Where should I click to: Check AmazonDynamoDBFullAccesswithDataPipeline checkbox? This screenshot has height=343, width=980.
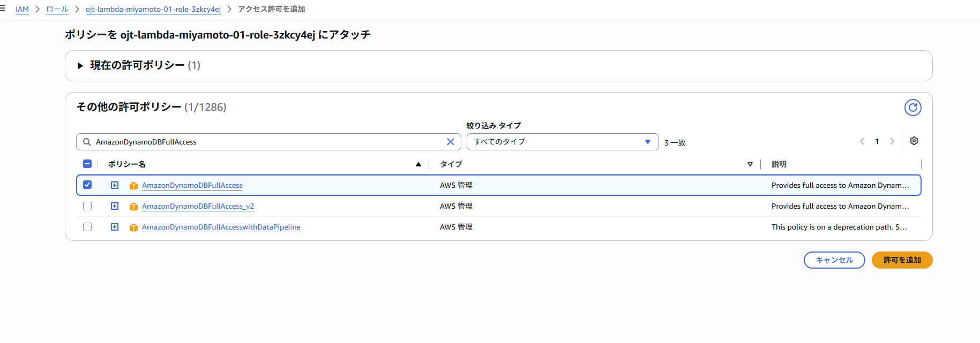[x=87, y=227]
